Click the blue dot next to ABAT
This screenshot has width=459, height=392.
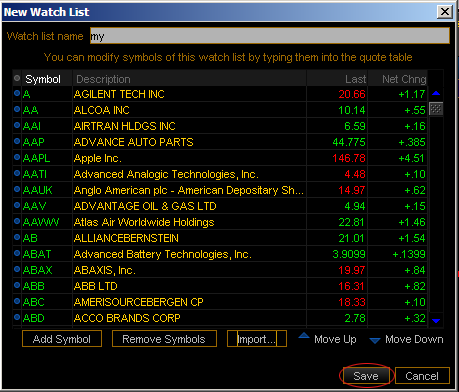17,253
